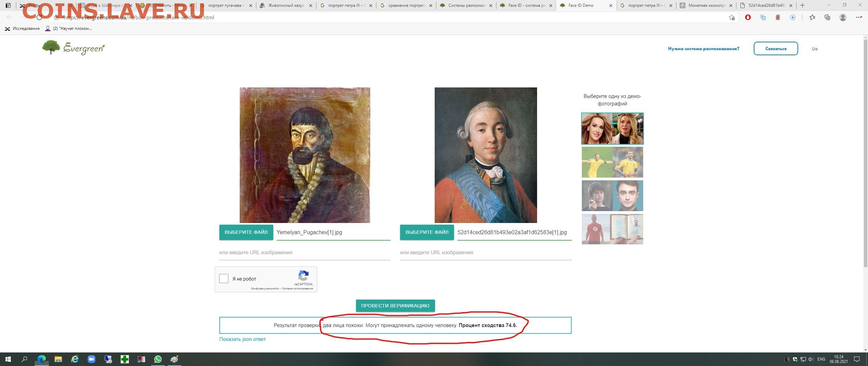Click 'ПРОВЕСТИ ВЕРИФИКАЦИЮ' button
Screen dimensions: 868x366
click(x=395, y=305)
